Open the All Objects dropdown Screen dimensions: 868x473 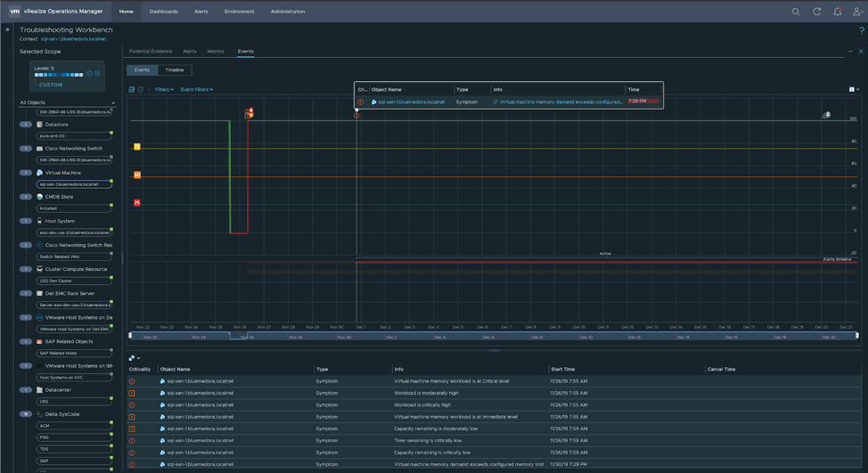(67, 102)
